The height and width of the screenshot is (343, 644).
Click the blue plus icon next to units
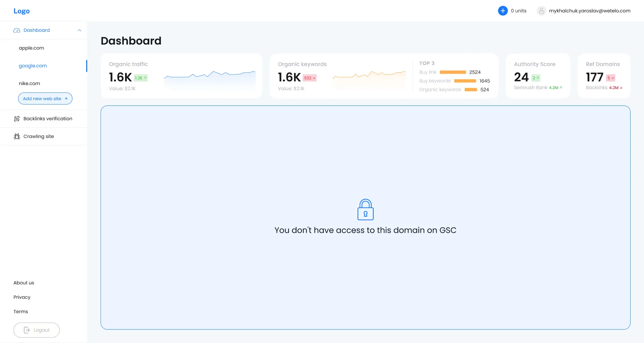coord(503,10)
